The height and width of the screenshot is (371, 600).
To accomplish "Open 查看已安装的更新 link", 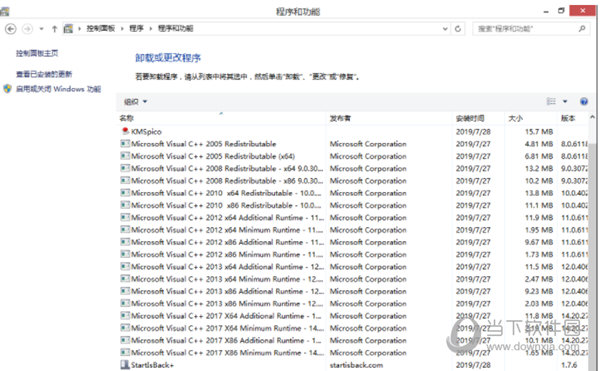I will tap(44, 74).
